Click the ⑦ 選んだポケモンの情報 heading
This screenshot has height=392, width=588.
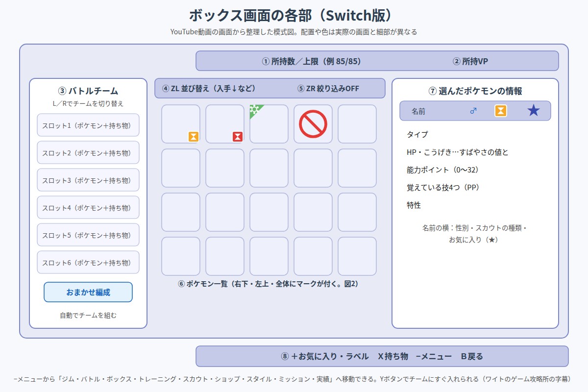point(475,91)
